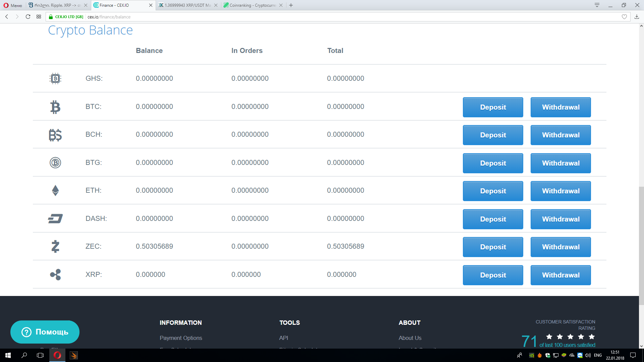Click the Bitcoin Gold BTG icon
The image size is (644, 362).
pos(55,163)
